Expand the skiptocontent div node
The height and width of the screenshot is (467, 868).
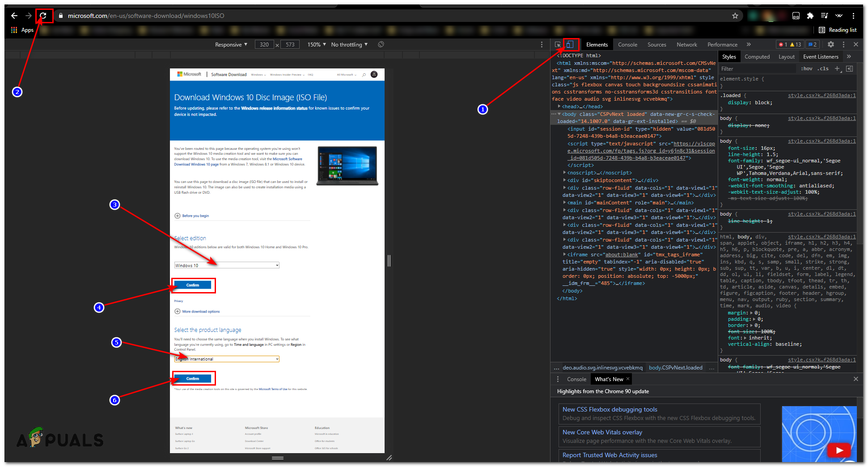click(x=565, y=180)
